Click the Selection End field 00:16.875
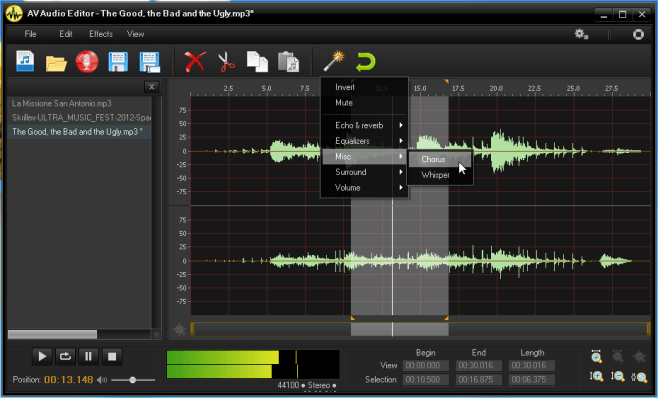This screenshot has height=398, width=658. click(x=479, y=380)
